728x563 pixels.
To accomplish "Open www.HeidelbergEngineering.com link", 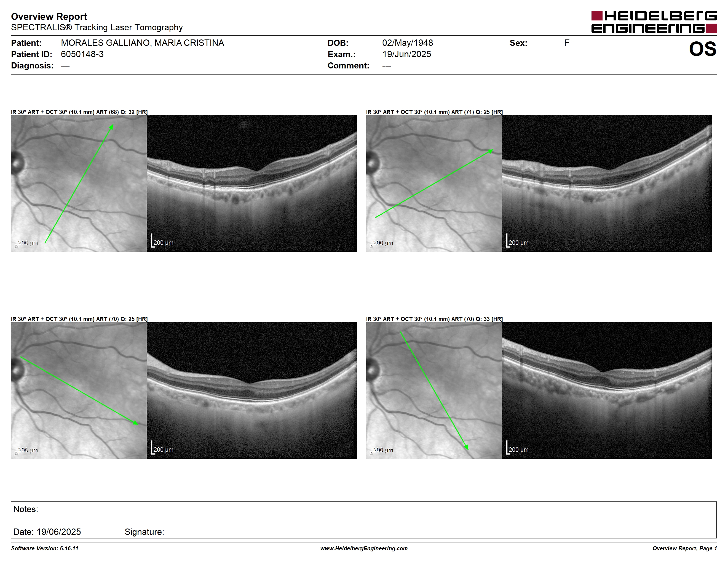I will point(364,548).
